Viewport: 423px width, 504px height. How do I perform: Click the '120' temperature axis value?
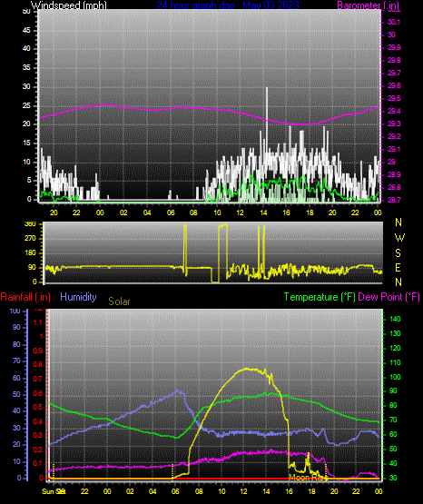(x=395, y=348)
